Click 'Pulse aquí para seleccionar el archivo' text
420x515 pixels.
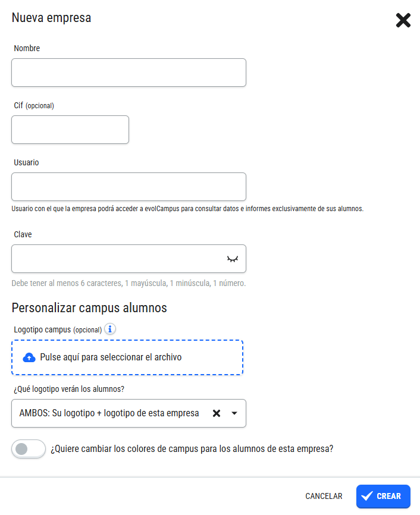click(111, 357)
